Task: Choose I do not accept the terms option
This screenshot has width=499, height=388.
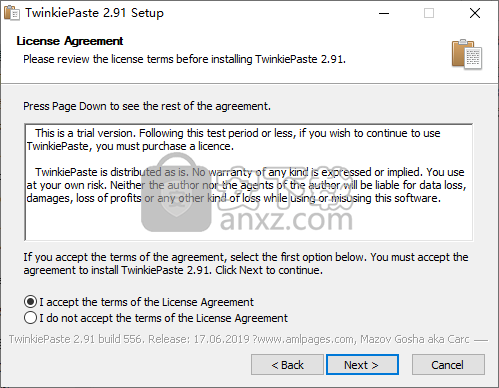Action: click(x=30, y=318)
